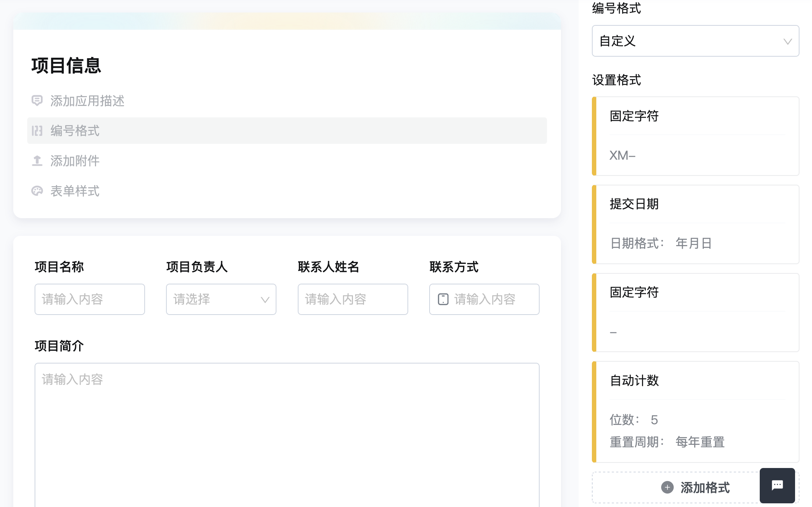The height and width of the screenshot is (507, 812).
Task: Click the chevron arrow of 自定义 dropdown
Action: (x=787, y=41)
